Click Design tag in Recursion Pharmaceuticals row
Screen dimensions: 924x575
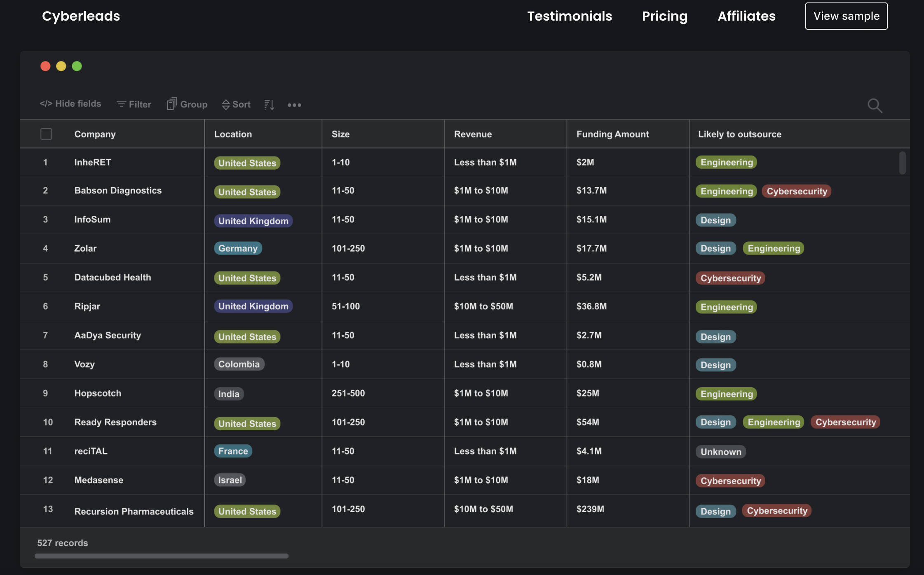click(715, 511)
